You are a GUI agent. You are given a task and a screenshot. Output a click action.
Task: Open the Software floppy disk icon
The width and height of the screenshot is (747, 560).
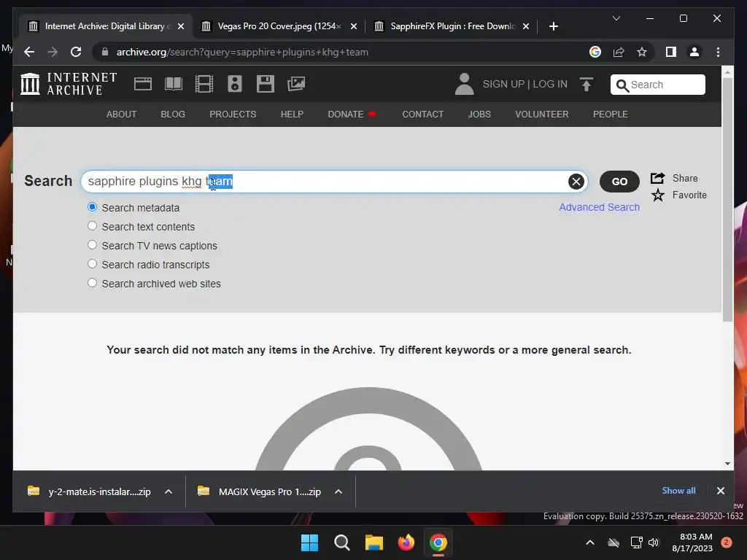click(x=266, y=84)
